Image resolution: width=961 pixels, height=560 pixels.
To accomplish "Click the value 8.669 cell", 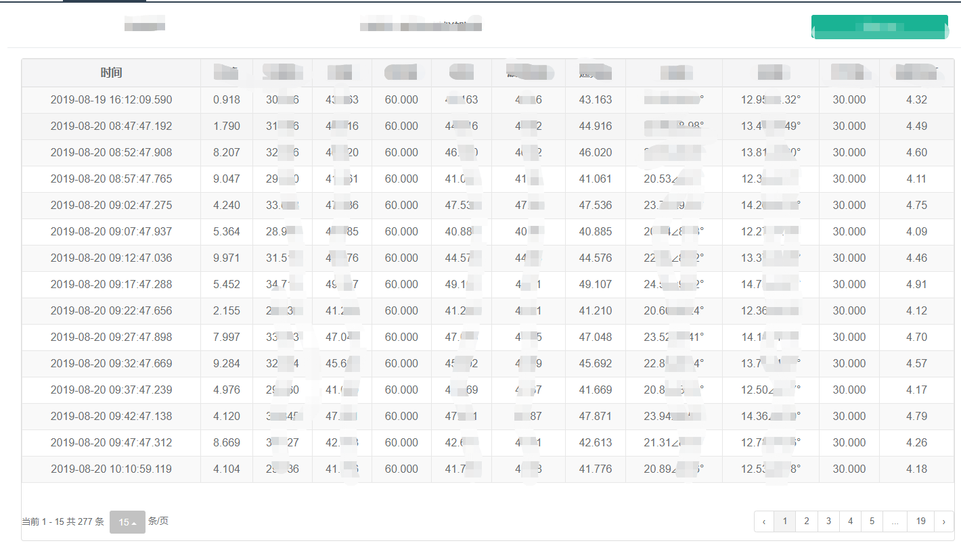I will [x=226, y=442].
